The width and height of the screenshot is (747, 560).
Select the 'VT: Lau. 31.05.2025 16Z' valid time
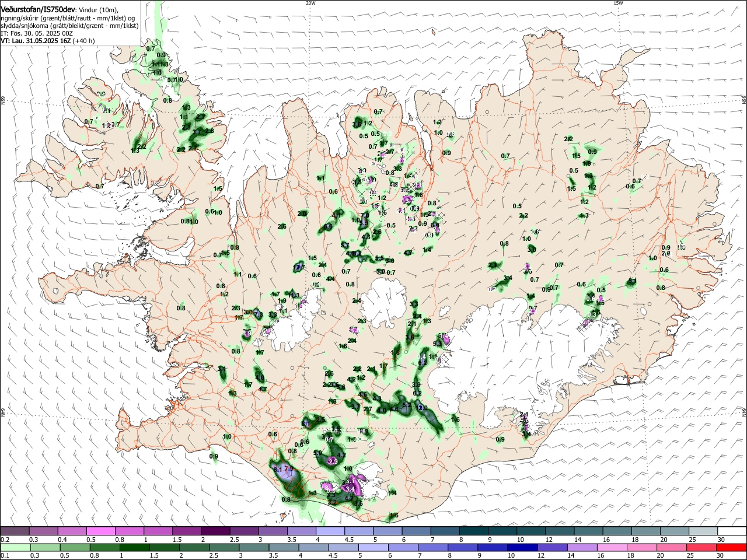[36, 41]
